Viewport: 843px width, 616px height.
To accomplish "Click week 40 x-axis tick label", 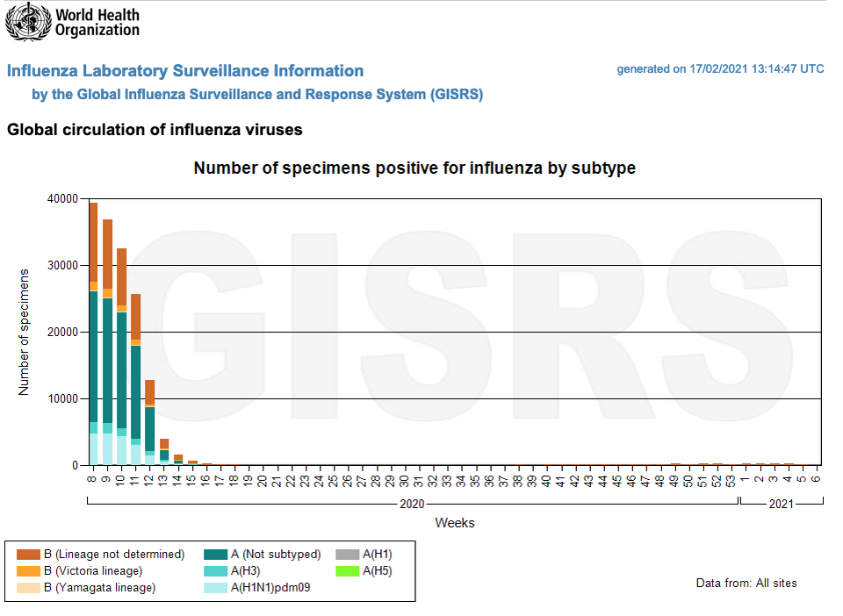I will 545,481.
